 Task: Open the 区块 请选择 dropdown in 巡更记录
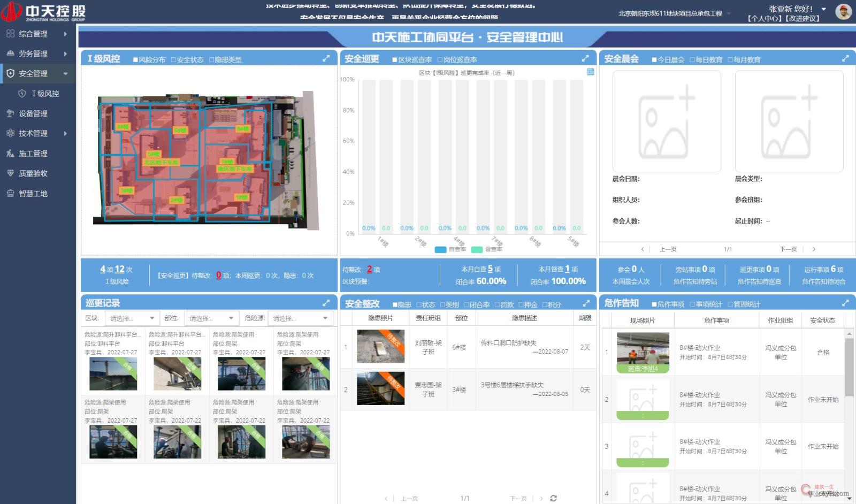pyautogui.click(x=132, y=317)
